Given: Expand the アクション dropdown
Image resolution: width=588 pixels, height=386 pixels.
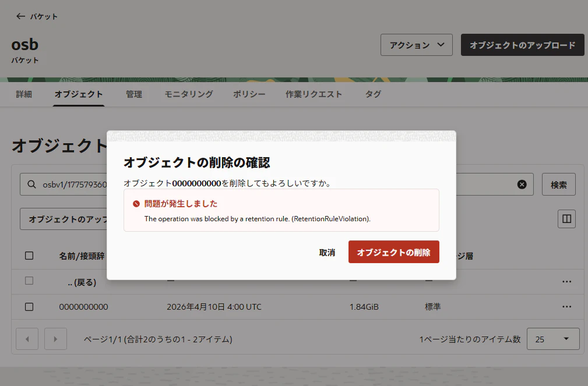Looking at the screenshot, I should click(416, 45).
